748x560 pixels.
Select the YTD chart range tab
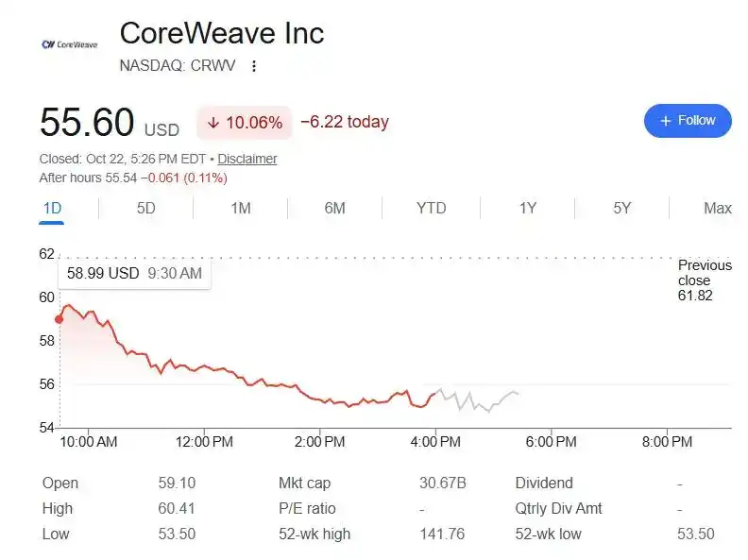coord(432,209)
